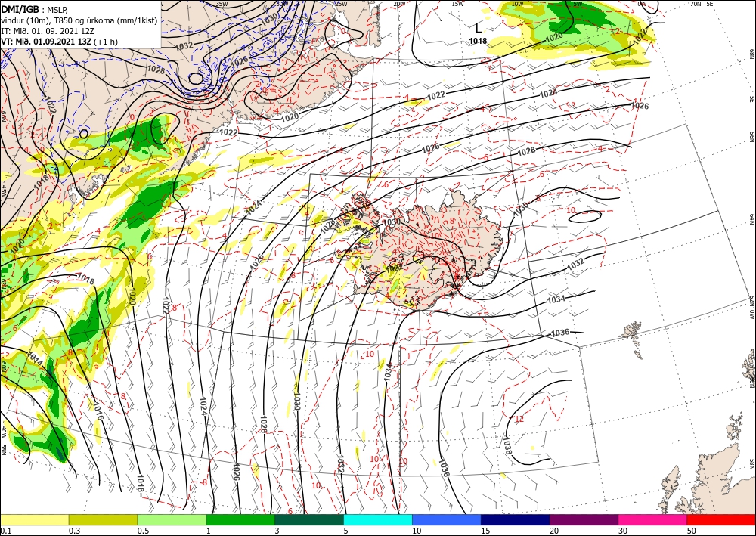
Task: Choose the navy 15–20 legend swatch
Action: pos(516,519)
